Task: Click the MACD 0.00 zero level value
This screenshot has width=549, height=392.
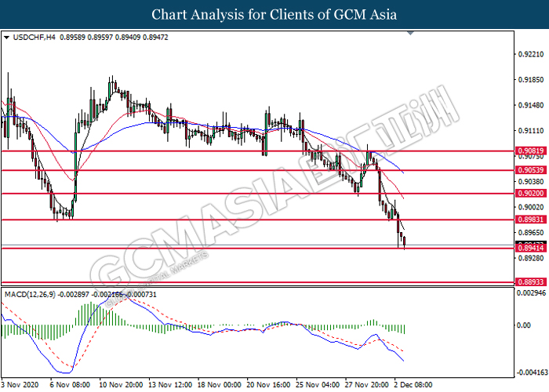Action: click(x=524, y=325)
